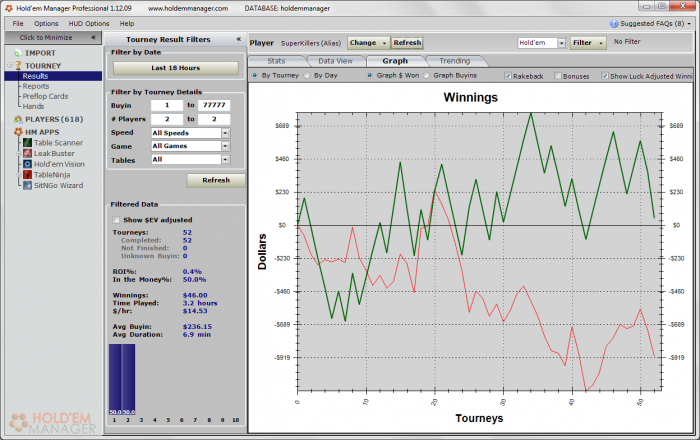The image size is (700, 440).
Task: Click the $236.15 Avg Buyin value
Action: (x=197, y=327)
